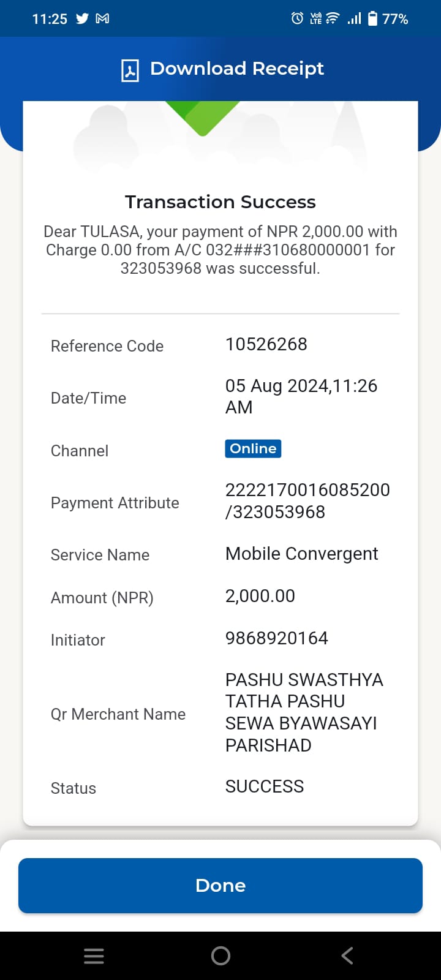The image size is (441, 980).
Task: Tap the reference code 10526268
Action: coord(266,344)
